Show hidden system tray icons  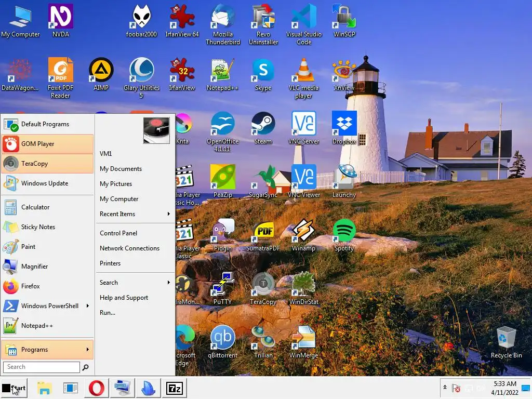(445, 387)
